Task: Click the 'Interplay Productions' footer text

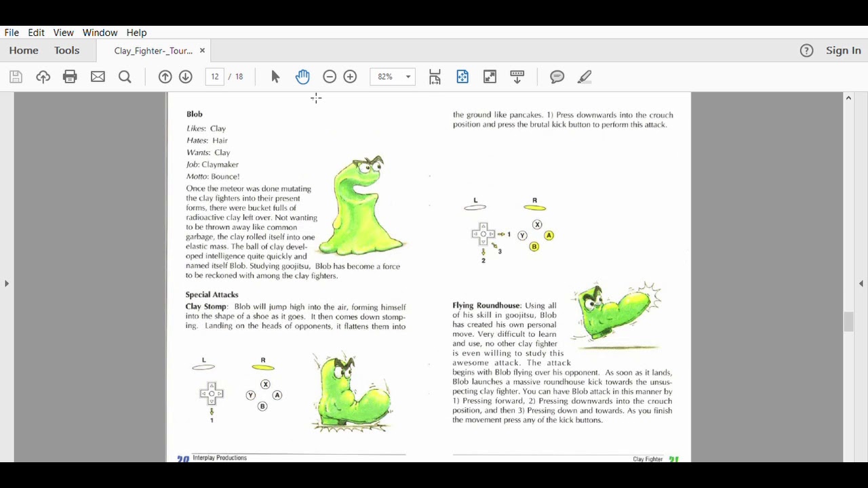Action: point(220,458)
